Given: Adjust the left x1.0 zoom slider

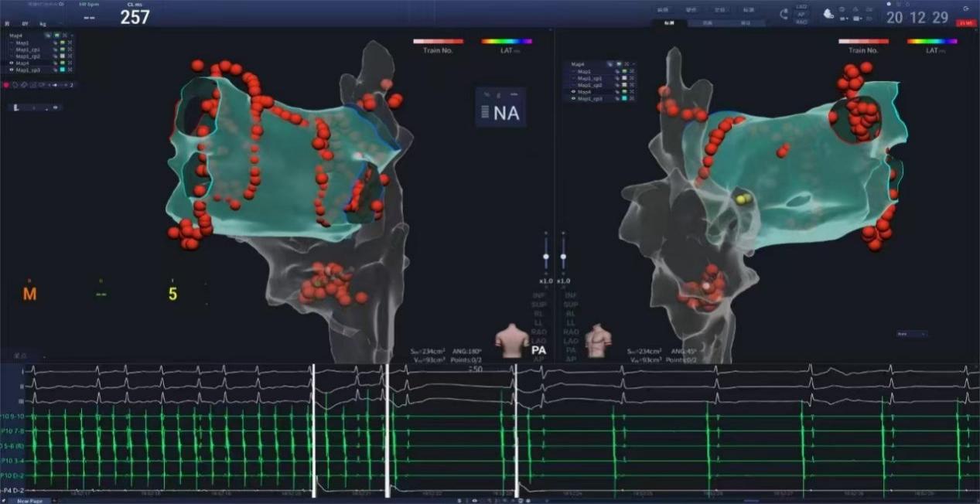Looking at the screenshot, I should [x=546, y=257].
